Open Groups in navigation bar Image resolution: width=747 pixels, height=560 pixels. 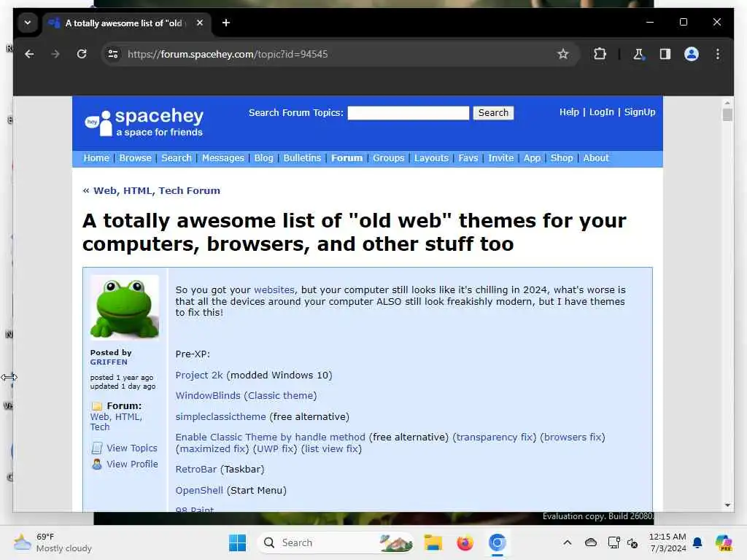point(388,158)
